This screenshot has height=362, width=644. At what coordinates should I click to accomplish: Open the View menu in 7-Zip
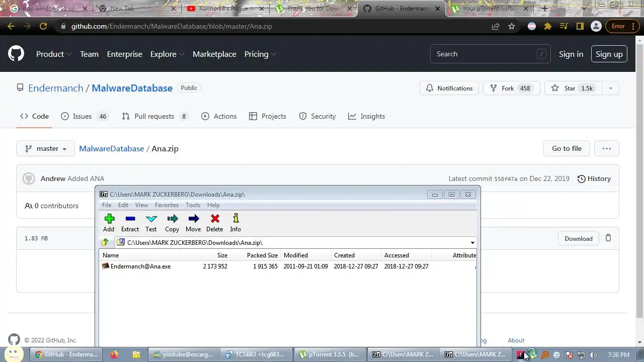141,205
